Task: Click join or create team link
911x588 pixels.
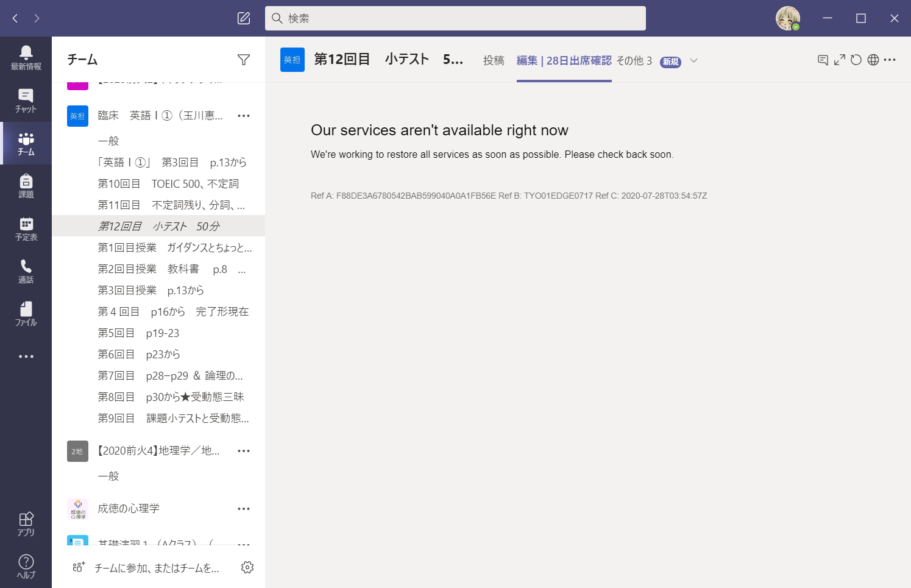Action: coord(156,568)
